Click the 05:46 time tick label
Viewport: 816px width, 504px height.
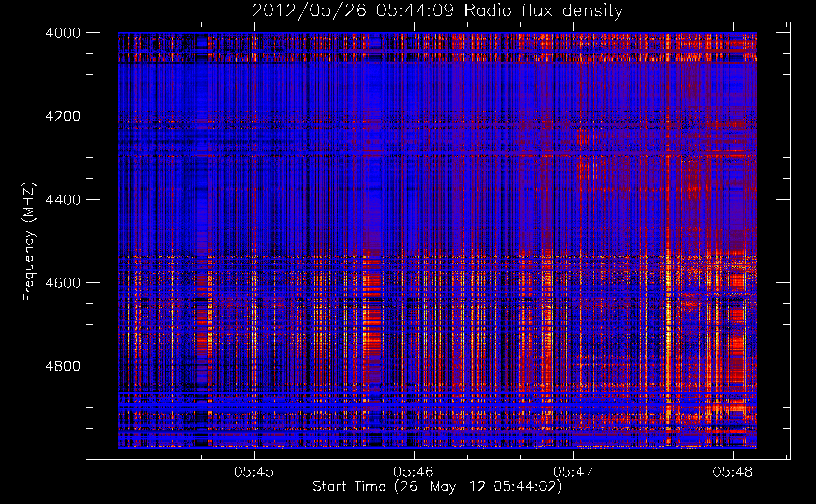[414, 472]
